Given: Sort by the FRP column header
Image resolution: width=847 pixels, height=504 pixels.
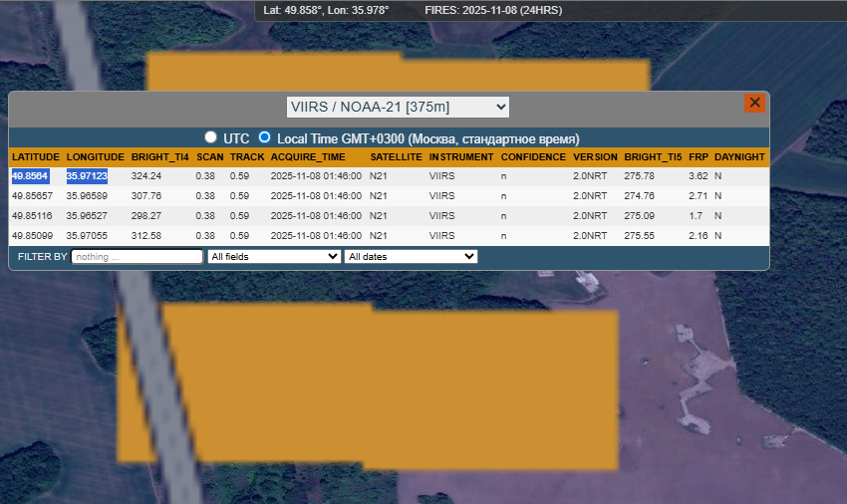Looking at the screenshot, I should [698, 157].
